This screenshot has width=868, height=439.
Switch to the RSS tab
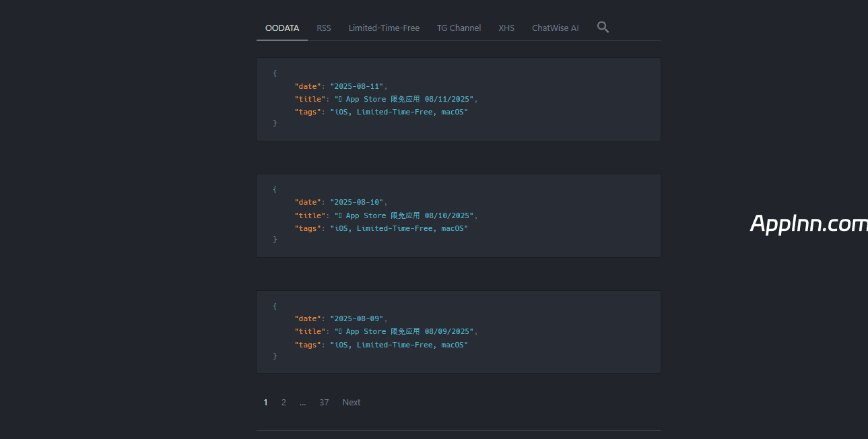point(324,28)
